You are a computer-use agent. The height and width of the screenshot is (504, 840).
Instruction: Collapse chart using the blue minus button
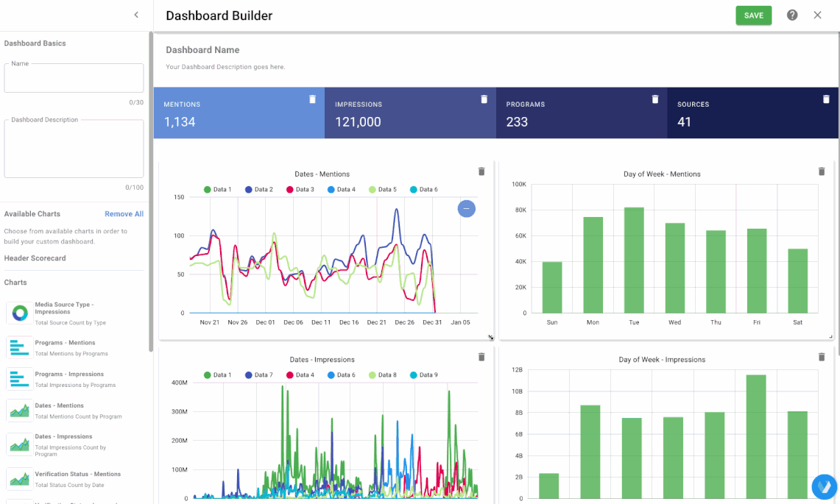click(466, 209)
